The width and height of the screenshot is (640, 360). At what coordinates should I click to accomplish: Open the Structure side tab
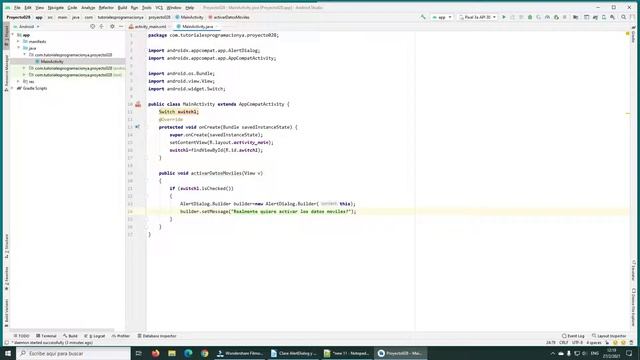click(6, 247)
